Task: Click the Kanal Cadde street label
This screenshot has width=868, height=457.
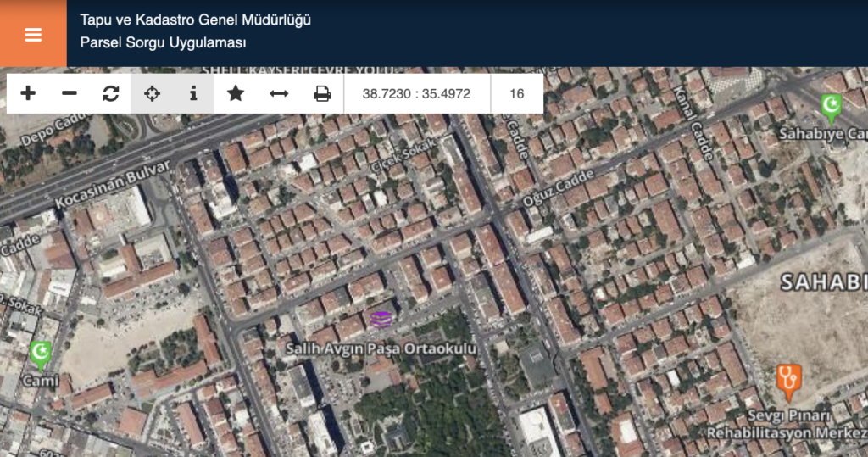Action: point(693,123)
